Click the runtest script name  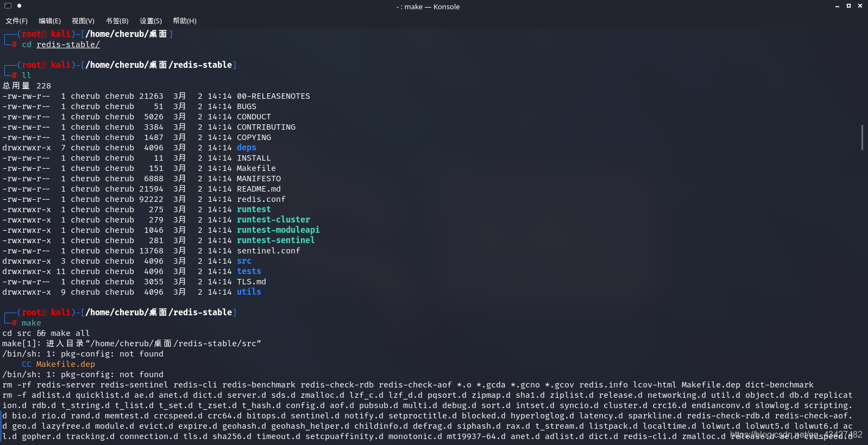254,209
